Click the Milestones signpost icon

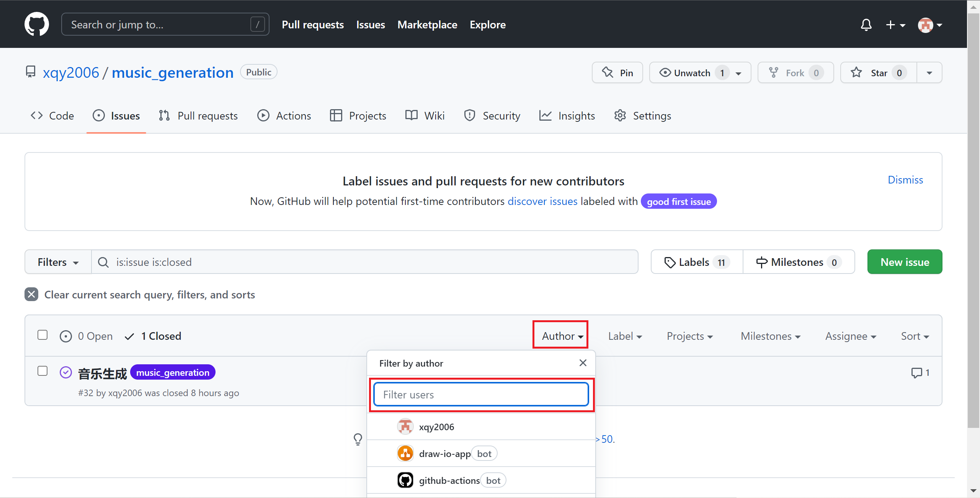[x=762, y=262]
